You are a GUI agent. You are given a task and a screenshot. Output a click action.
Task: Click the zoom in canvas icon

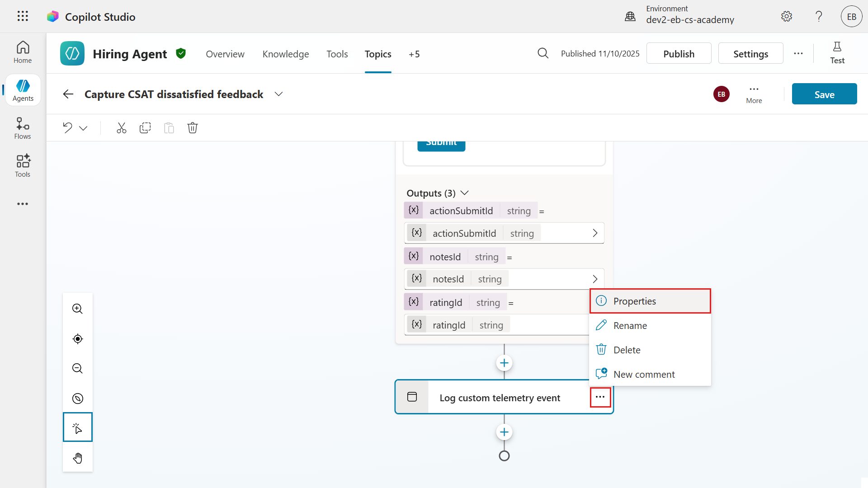pos(77,309)
